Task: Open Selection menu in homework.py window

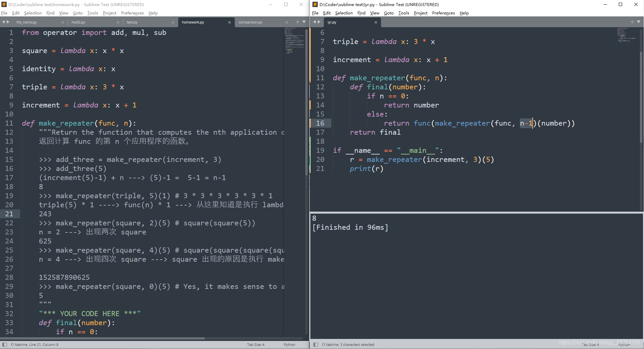Action: (33, 13)
